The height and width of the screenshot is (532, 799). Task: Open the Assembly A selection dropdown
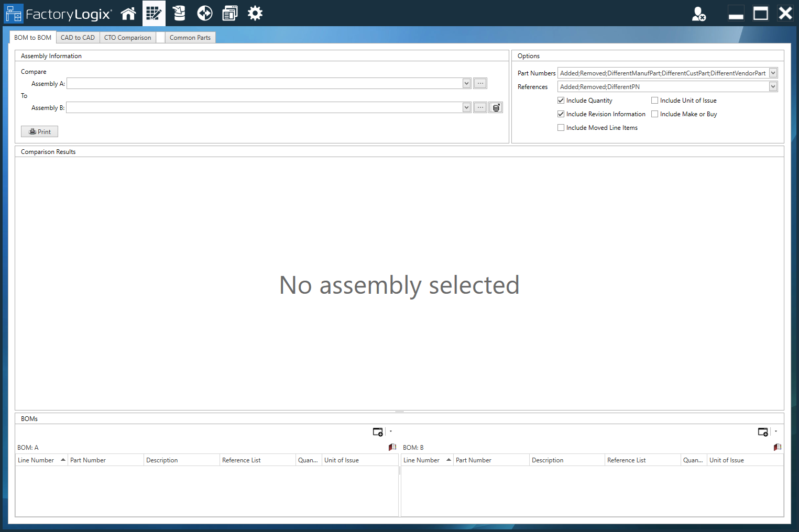[x=466, y=83]
